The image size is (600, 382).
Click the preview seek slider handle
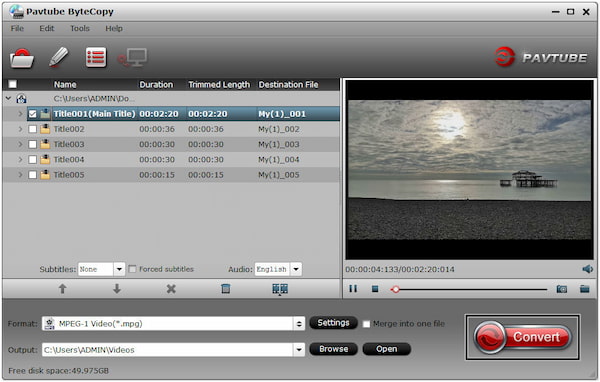click(396, 289)
